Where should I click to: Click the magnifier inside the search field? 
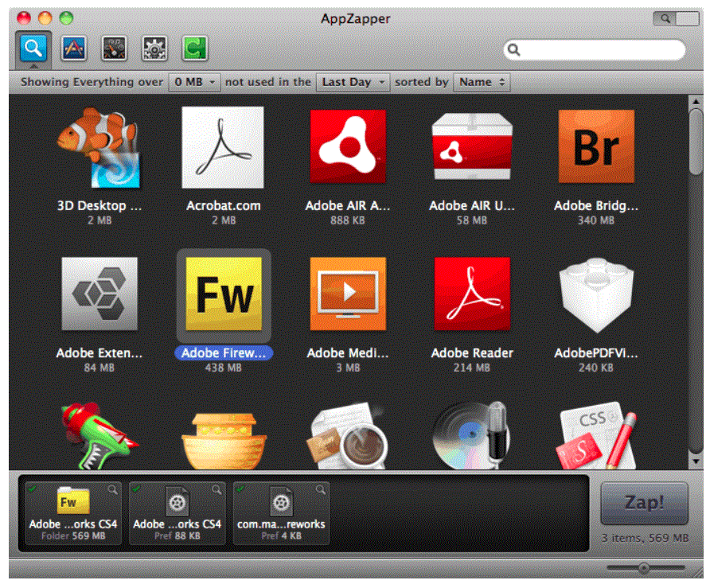point(513,49)
